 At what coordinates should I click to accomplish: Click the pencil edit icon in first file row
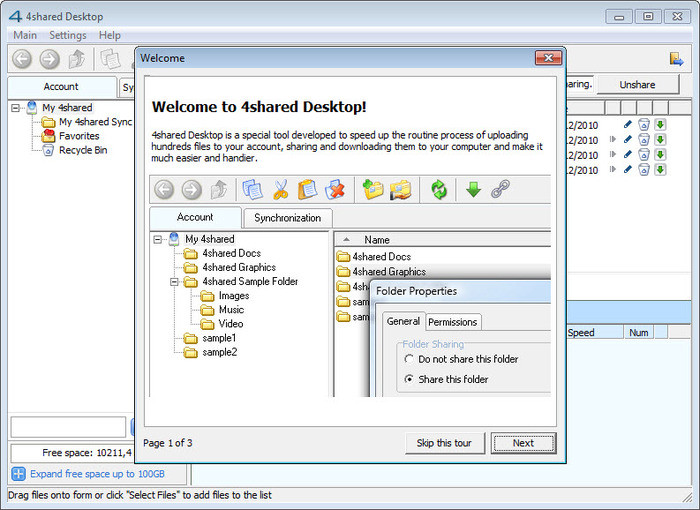point(628,125)
